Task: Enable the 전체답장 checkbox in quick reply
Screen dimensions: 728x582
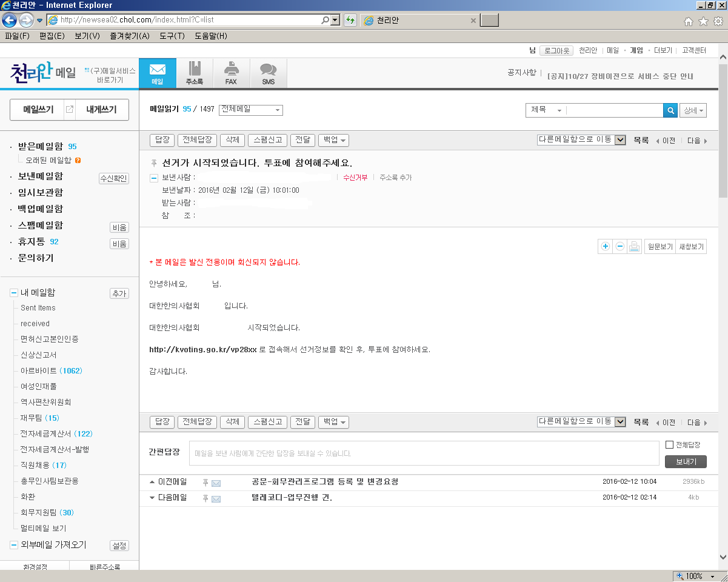Action: point(669,444)
